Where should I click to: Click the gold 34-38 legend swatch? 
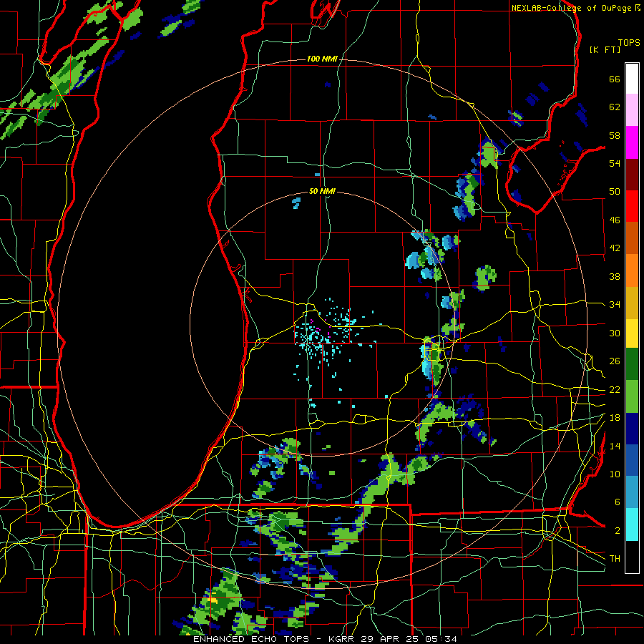(x=632, y=303)
